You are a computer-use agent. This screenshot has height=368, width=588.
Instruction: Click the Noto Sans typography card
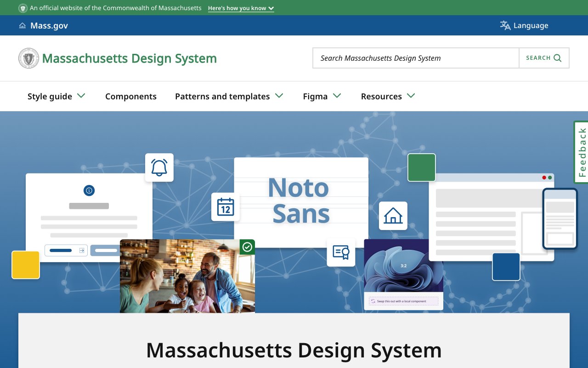point(301,202)
